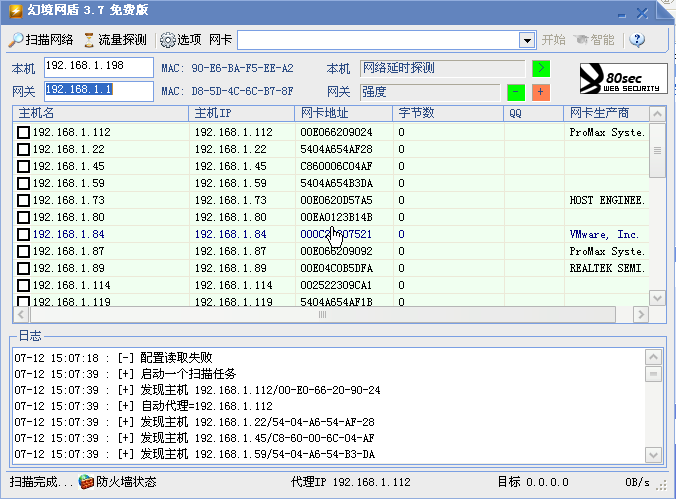Sort by the 网卡生产商 column header
Viewport: 676px width, 499px height.
pyautogui.click(x=606, y=113)
